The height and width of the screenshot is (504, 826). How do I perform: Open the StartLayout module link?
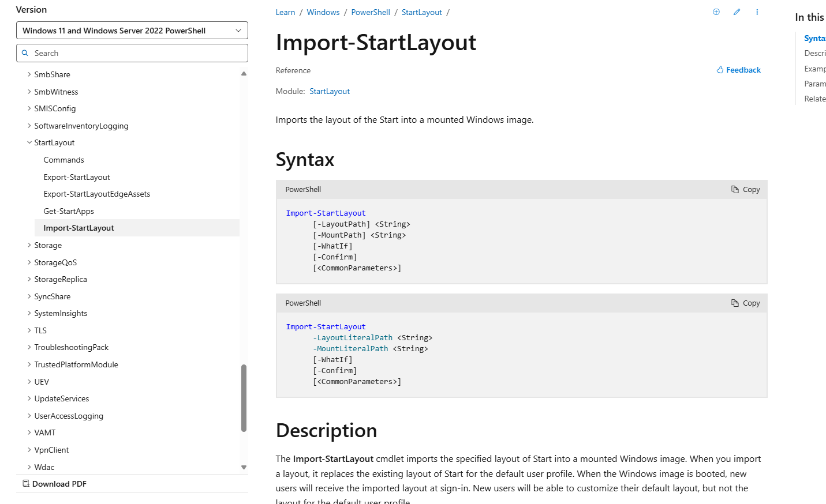(330, 91)
